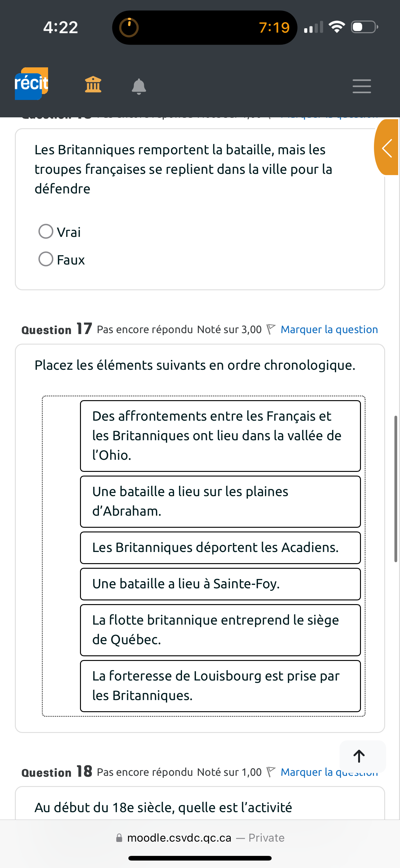Expand the orange side drawer arrow
The width and height of the screenshot is (400, 868).
(x=387, y=147)
